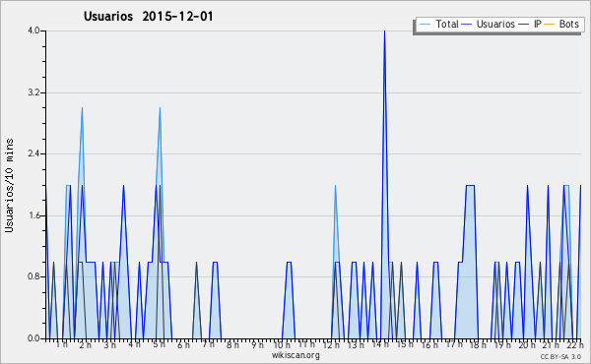Click the '7 h' x-axis label

(208, 344)
